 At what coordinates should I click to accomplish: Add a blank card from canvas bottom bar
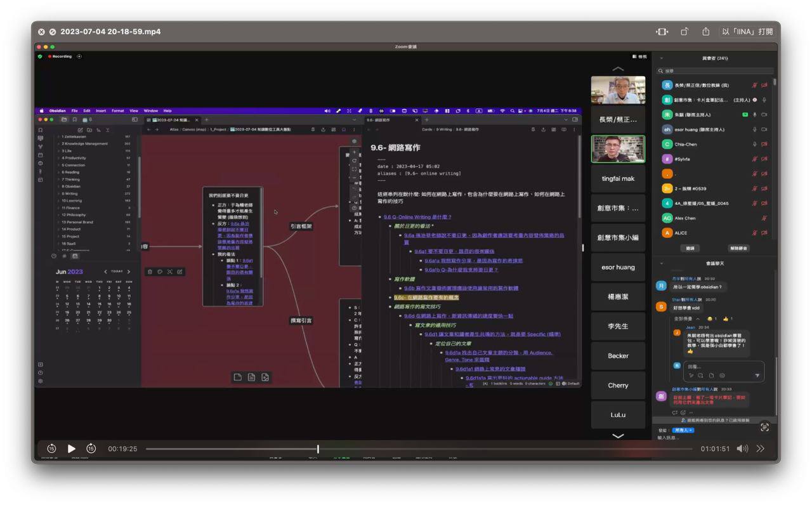point(238,377)
